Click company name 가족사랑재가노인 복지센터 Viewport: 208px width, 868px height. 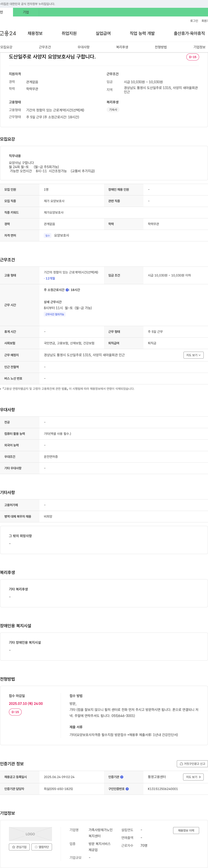pos(101,833)
